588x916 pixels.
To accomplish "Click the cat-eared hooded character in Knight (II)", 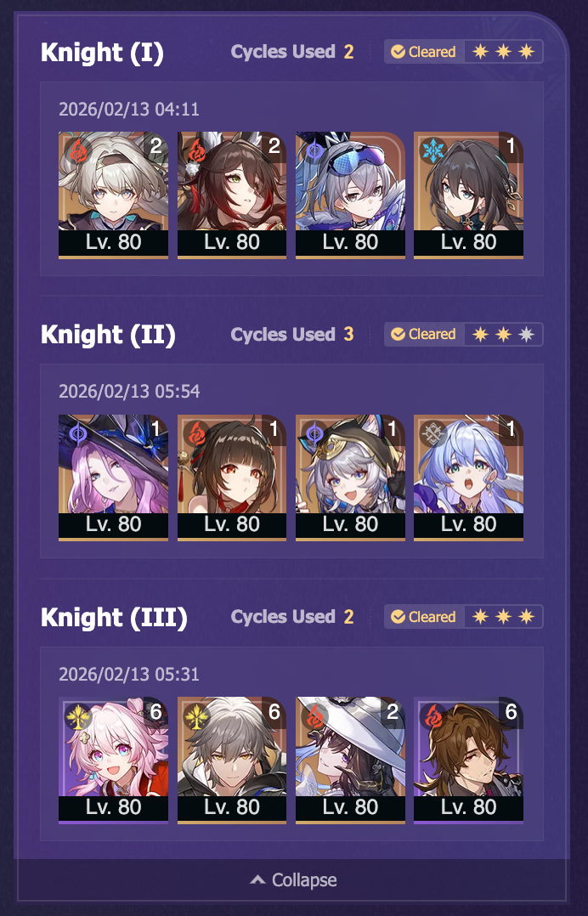I will [350, 478].
